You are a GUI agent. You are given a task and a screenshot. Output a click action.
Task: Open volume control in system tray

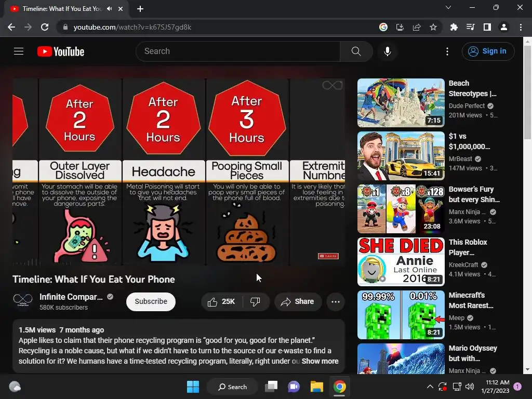[x=470, y=387]
